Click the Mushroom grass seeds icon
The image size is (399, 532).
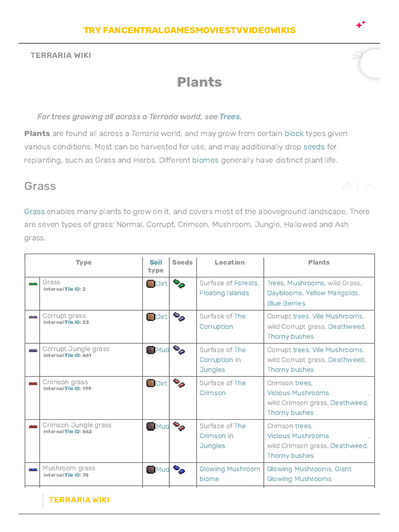[179, 470]
